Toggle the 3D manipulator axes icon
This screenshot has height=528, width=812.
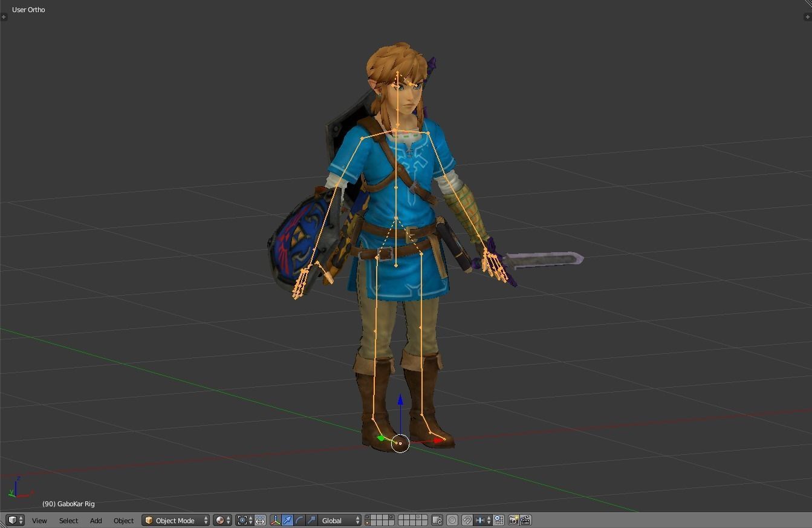pos(276,520)
